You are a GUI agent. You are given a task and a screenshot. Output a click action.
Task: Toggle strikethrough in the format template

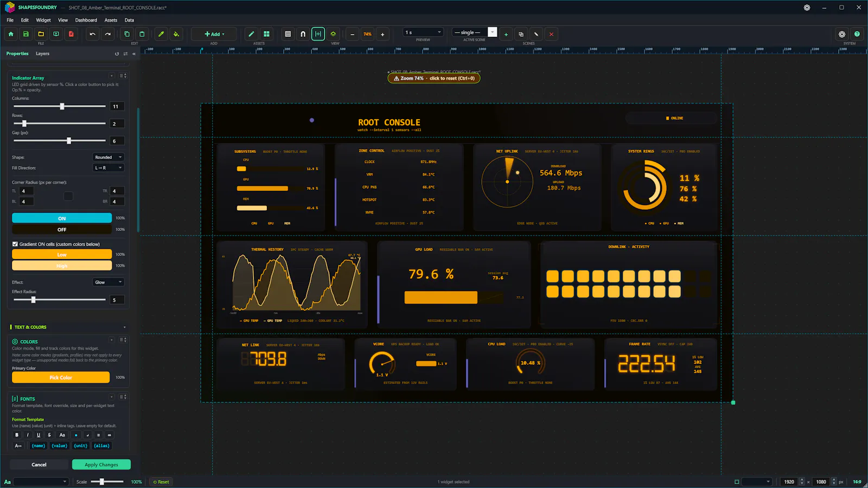pyautogui.click(x=49, y=435)
